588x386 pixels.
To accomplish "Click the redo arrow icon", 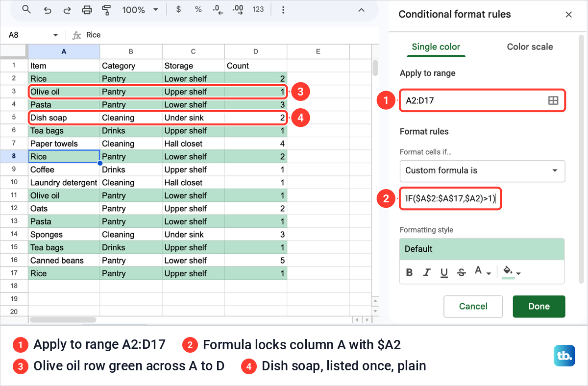I will pos(67,10).
